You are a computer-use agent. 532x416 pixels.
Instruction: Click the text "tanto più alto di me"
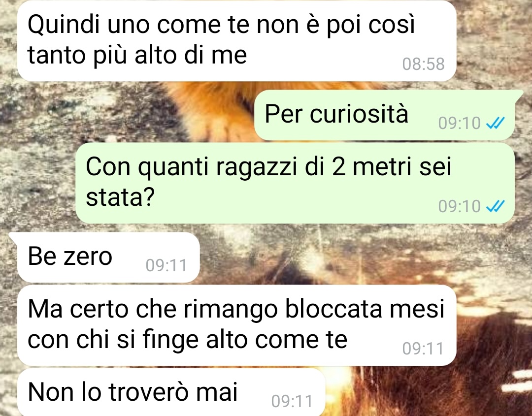(137, 55)
